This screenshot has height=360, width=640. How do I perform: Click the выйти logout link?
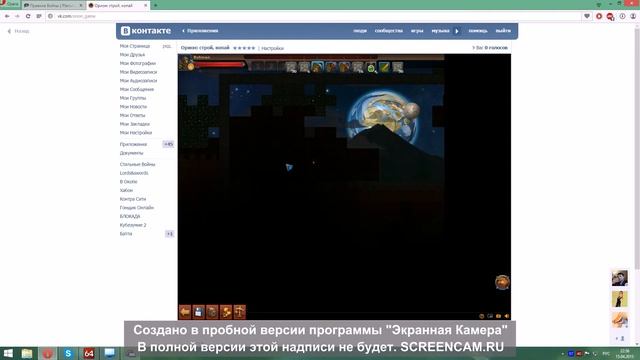coord(503,31)
